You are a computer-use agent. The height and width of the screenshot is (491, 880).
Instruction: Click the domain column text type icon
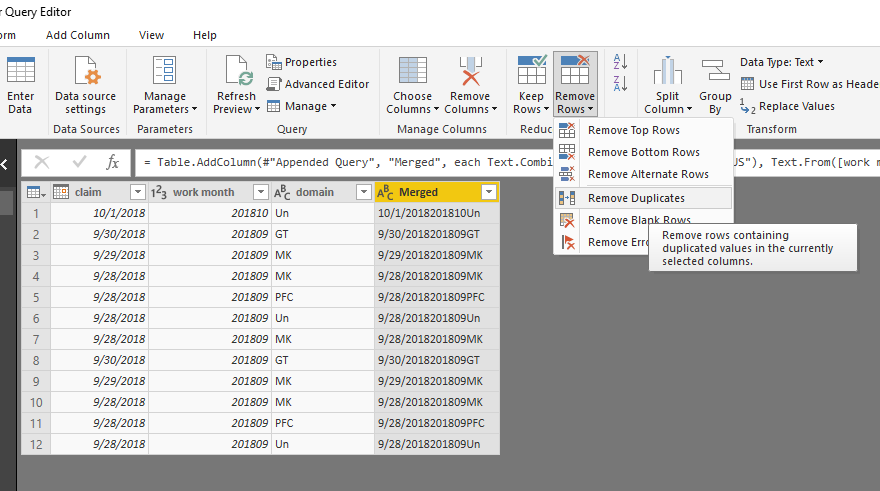pyautogui.click(x=282, y=192)
